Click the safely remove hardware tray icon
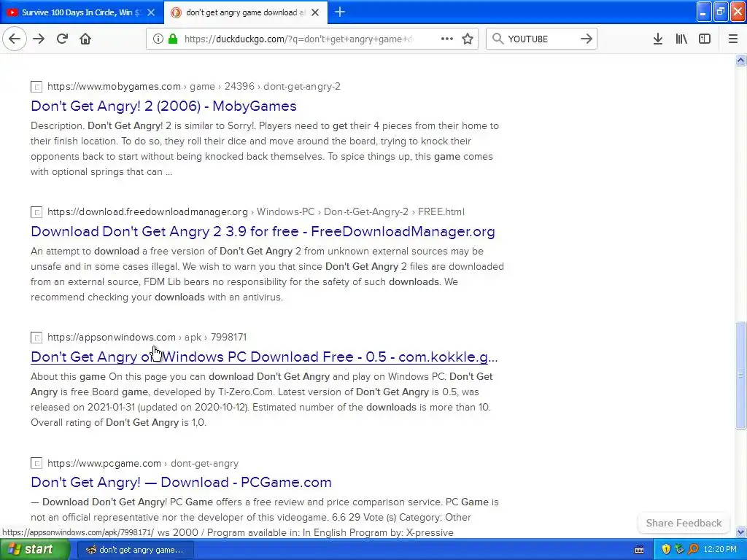Screen dimensions: 747x560 [679, 550]
